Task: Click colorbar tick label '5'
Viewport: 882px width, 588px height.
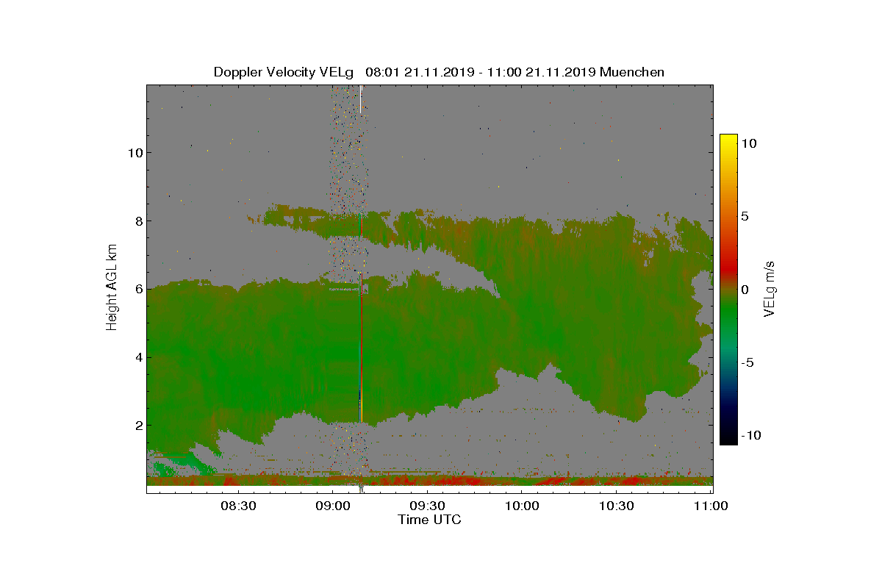Action: click(745, 216)
